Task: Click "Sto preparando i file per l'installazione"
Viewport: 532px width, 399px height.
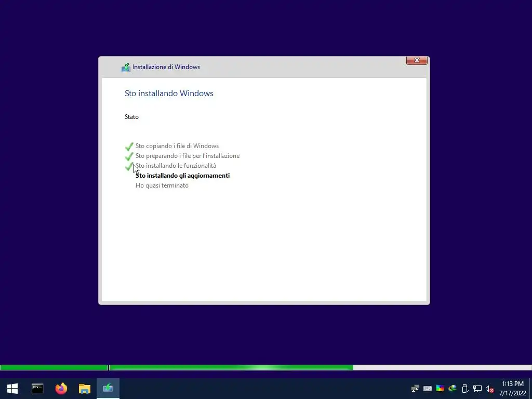Action: tap(188, 156)
